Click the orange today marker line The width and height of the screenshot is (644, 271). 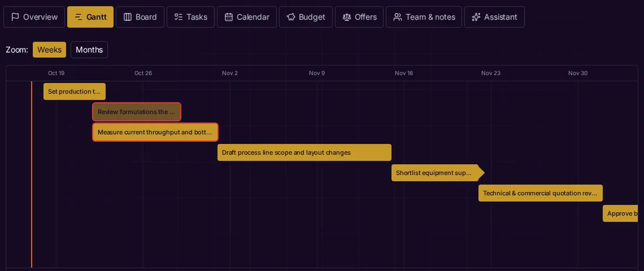pyautogui.click(x=32, y=174)
